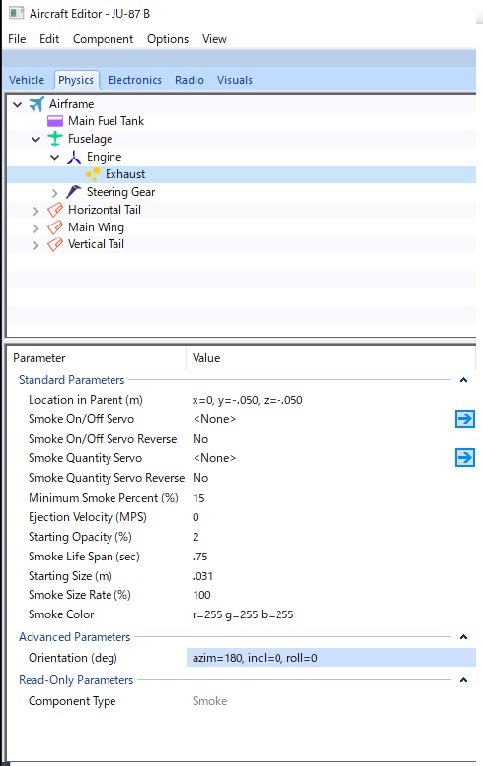
Task: Click the Airframe airplane icon
Action: (x=37, y=104)
